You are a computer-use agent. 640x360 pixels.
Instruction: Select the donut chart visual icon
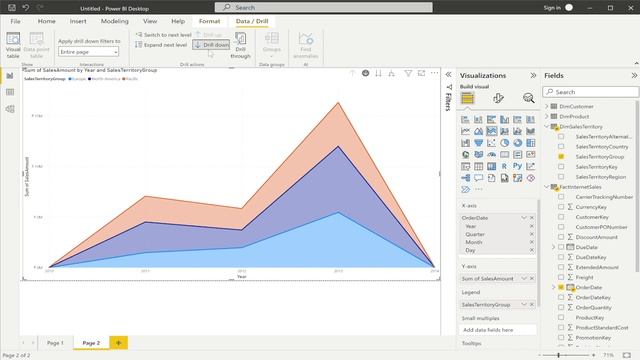[x=518, y=143]
